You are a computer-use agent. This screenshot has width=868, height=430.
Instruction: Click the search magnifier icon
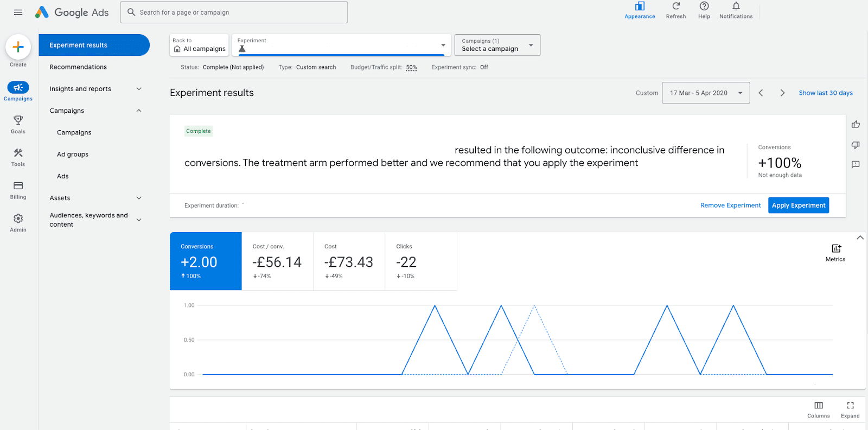coord(131,12)
